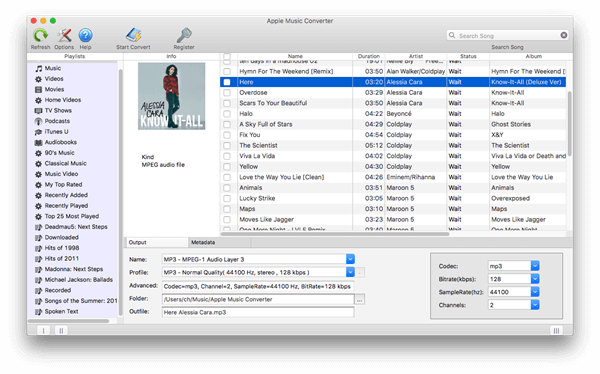Viewport: 600px width, 374px height.
Task: Open the Options tool icon
Action: [x=64, y=36]
